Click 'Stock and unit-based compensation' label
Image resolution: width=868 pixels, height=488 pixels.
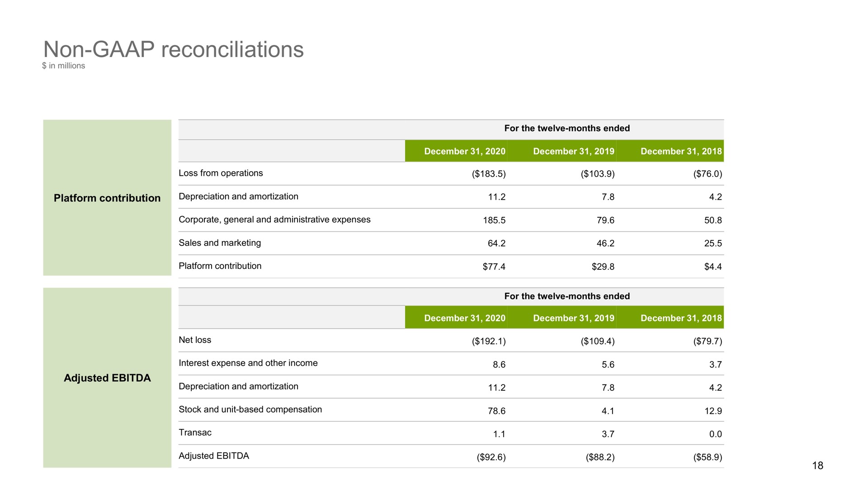point(250,409)
